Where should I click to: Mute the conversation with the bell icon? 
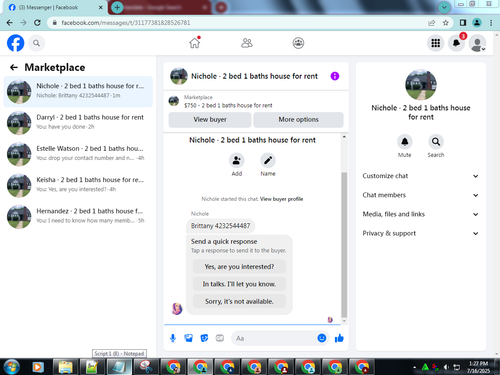pyautogui.click(x=405, y=142)
